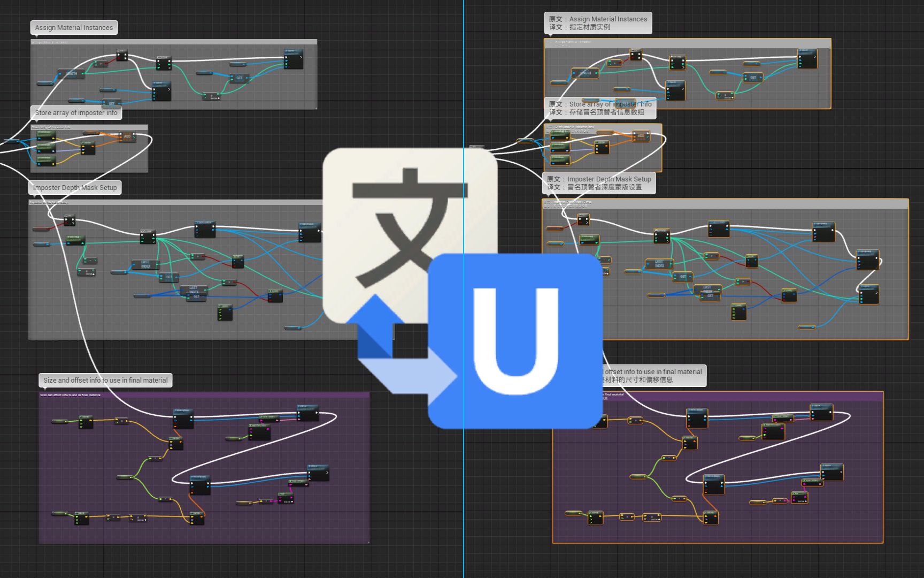Select LENGTH node in right orange-outlined Assign Material group
The width and height of the screenshot is (924, 578).
(x=585, y=73)
